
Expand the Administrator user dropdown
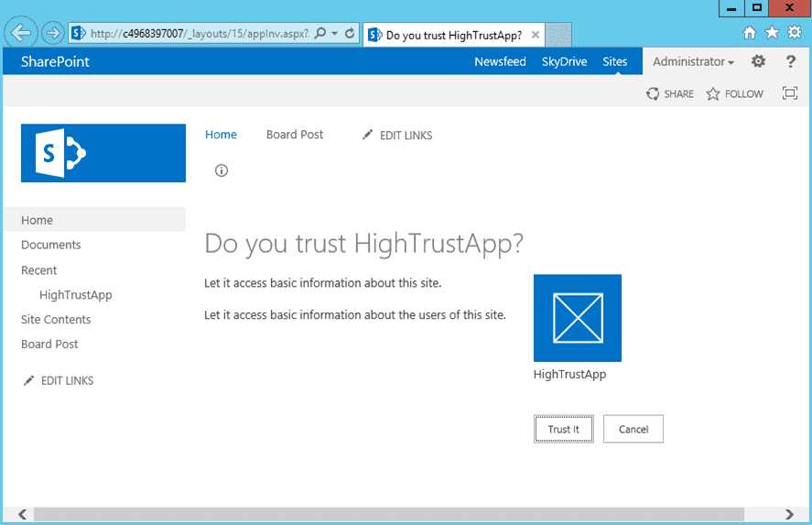(x=693, y=61)
